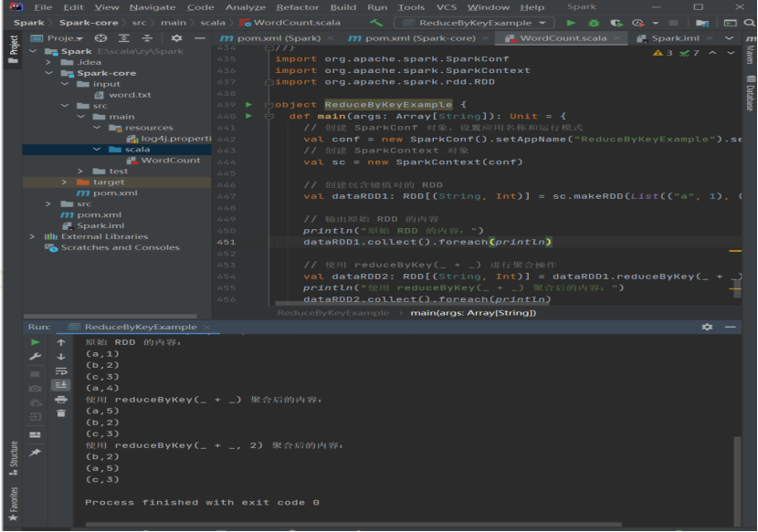The width and height of the screenshot is (758, 532).
Task: Open the search everywhere magnifier
Action: click(x=749, y=23)
